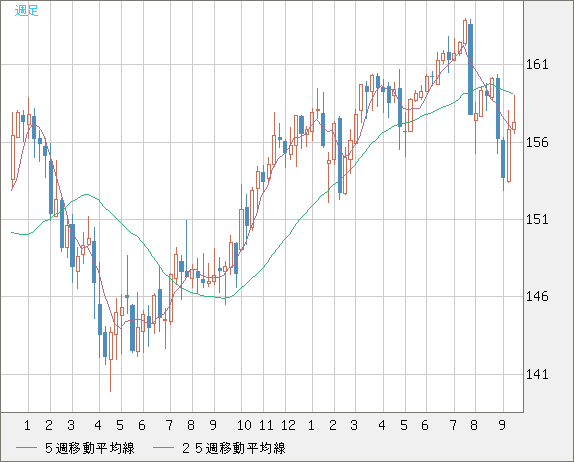
Task: Click the month label 11 on the time axis
Action: (x=266, y=425)
